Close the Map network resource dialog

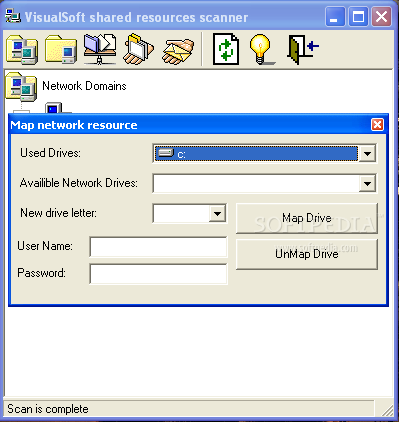(x=377, y=125)
